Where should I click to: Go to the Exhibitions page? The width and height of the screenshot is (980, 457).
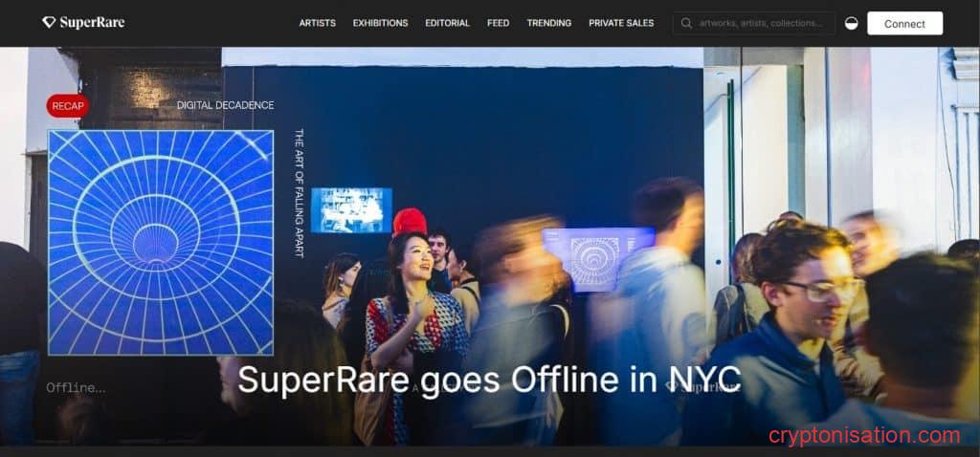tap(380, 23)
